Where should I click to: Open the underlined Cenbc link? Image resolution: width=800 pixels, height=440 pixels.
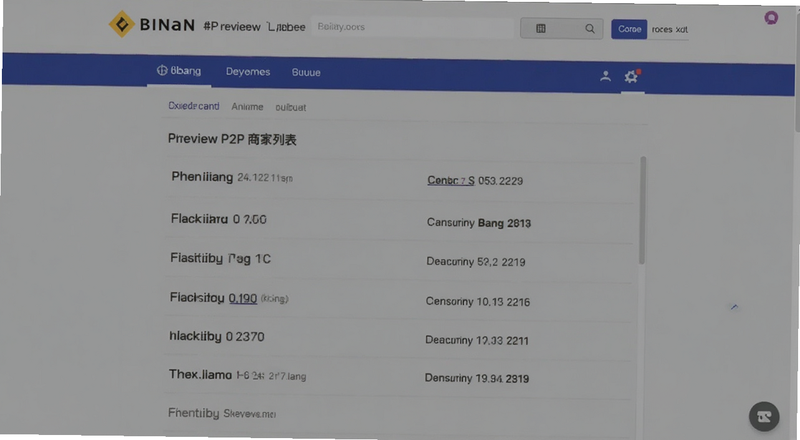[x=451, y=180]
